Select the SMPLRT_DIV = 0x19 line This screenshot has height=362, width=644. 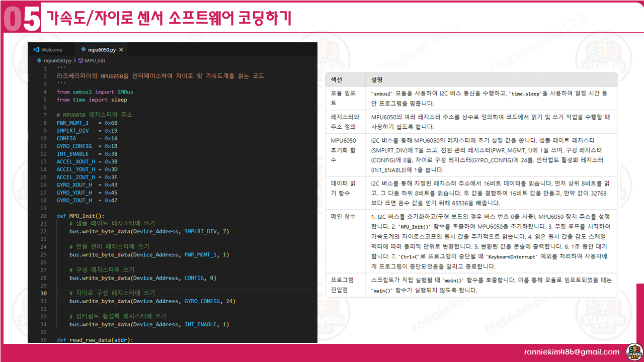click(x=87, y=131)
